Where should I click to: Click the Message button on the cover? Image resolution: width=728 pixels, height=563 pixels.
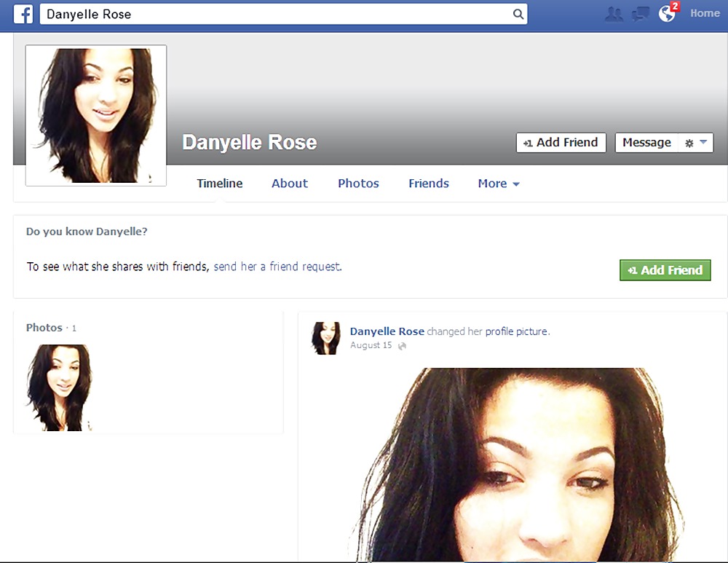click(646, 143)
